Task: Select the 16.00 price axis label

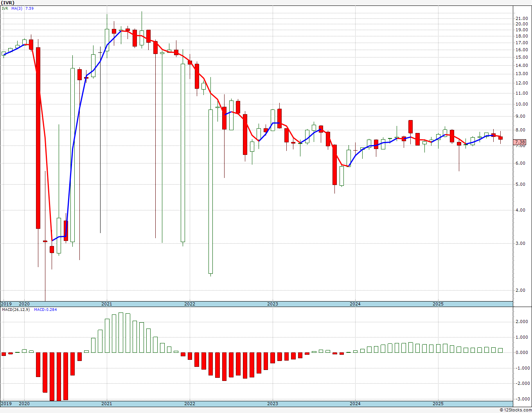Action: click(521, 50)
